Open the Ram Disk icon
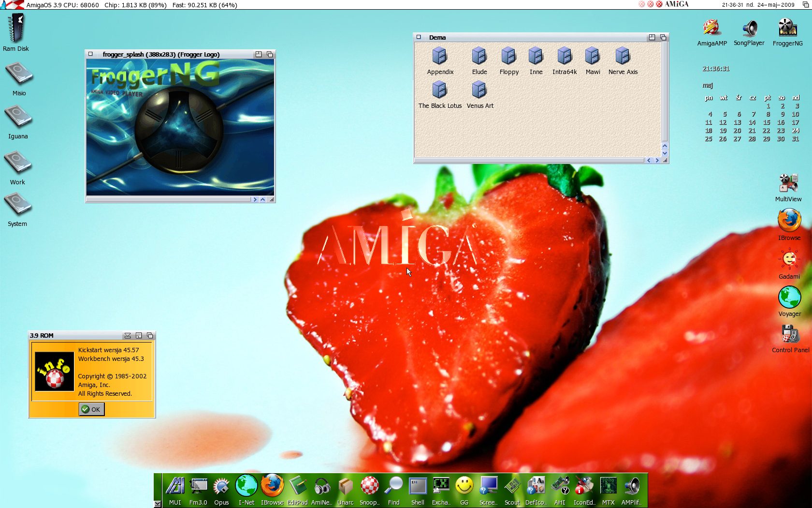This screenshot has height=508, width=812. pos(16,32)
